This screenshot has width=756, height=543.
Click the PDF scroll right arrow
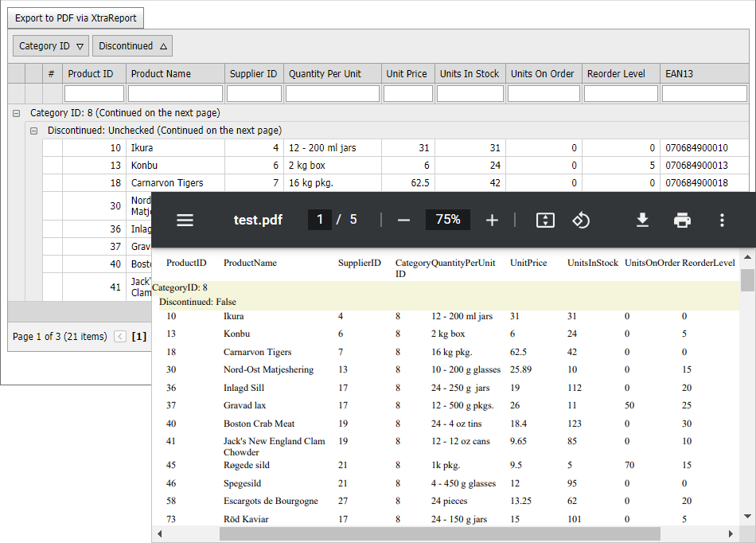(x=731, y=533)
